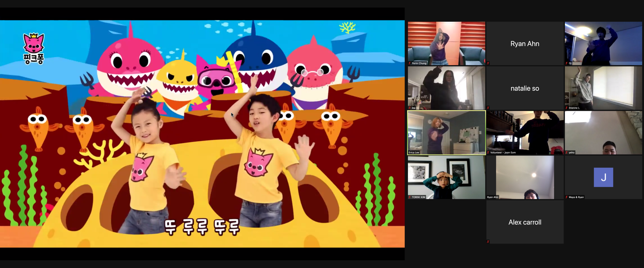Select Etienne L's video thumbnail
Screen dimensions: 644x268
[x=603, y=88]
